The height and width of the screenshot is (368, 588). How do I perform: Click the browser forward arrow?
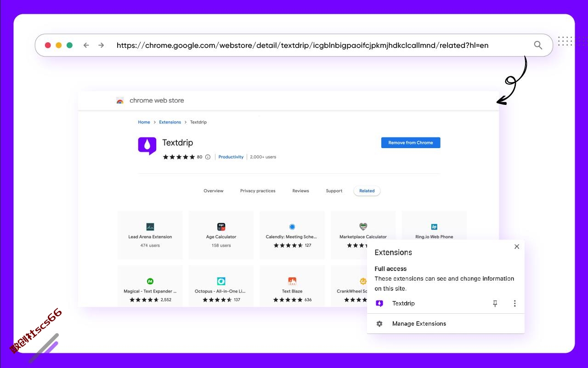coord(101,45)
